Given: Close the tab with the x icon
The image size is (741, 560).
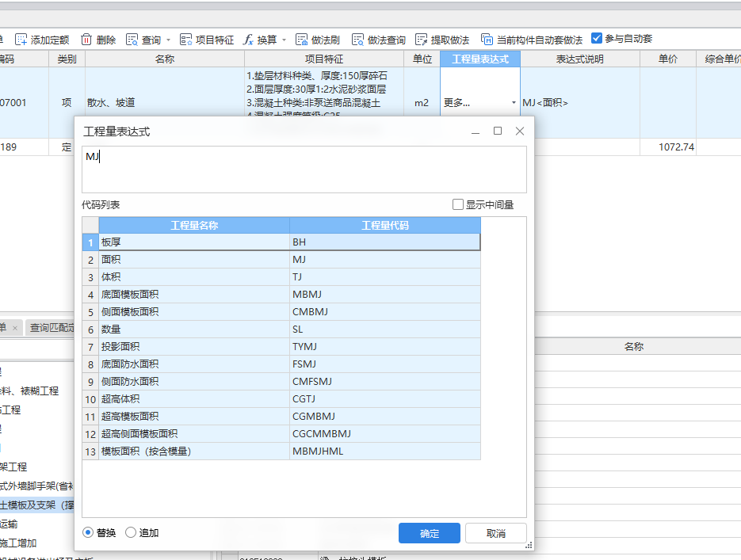Looking at the screenshot, I should tap(15, 328).
